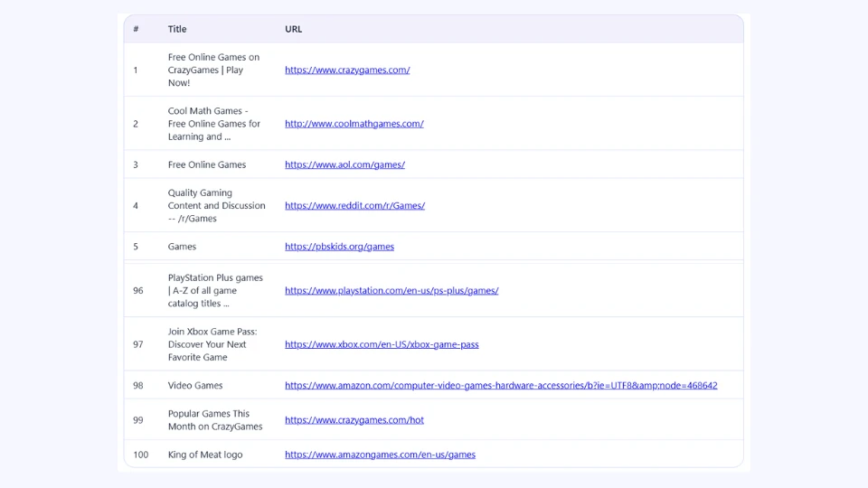Click the 'Quality Gaming Content and Discussion' title
868x488 pixels.
pyautogui.click(x=216, y=205)
